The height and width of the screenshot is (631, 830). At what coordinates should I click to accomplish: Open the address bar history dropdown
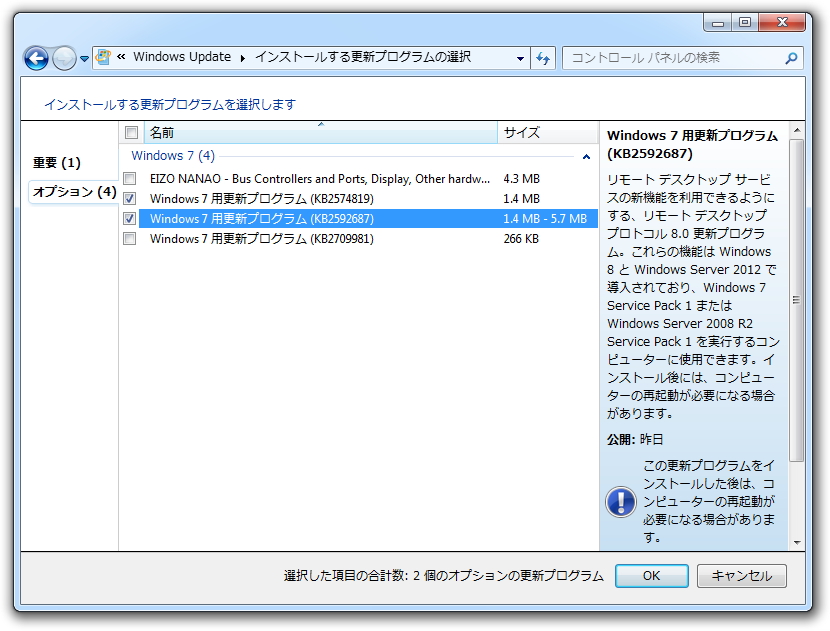[x=521, y=58]
